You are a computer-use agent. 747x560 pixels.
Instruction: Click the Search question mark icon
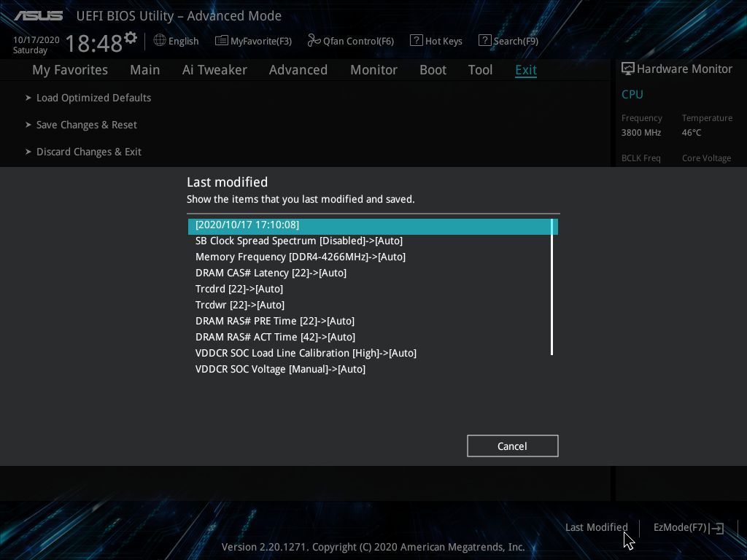484,41
